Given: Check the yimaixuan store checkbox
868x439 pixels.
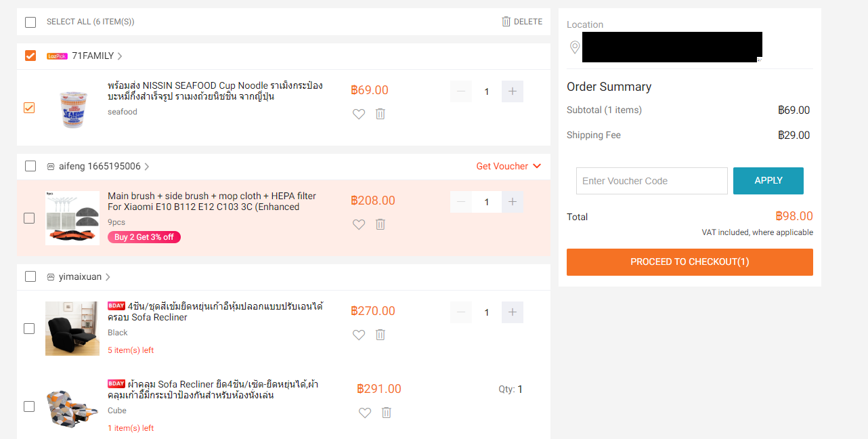Looking at the screenshot, I should click(x=30, y=276).
